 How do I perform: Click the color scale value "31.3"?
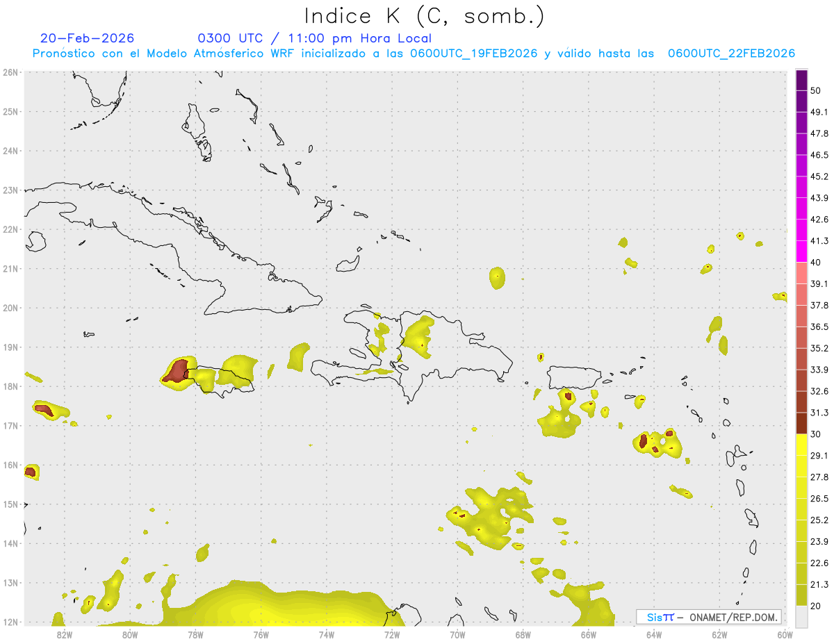(819, 413)
